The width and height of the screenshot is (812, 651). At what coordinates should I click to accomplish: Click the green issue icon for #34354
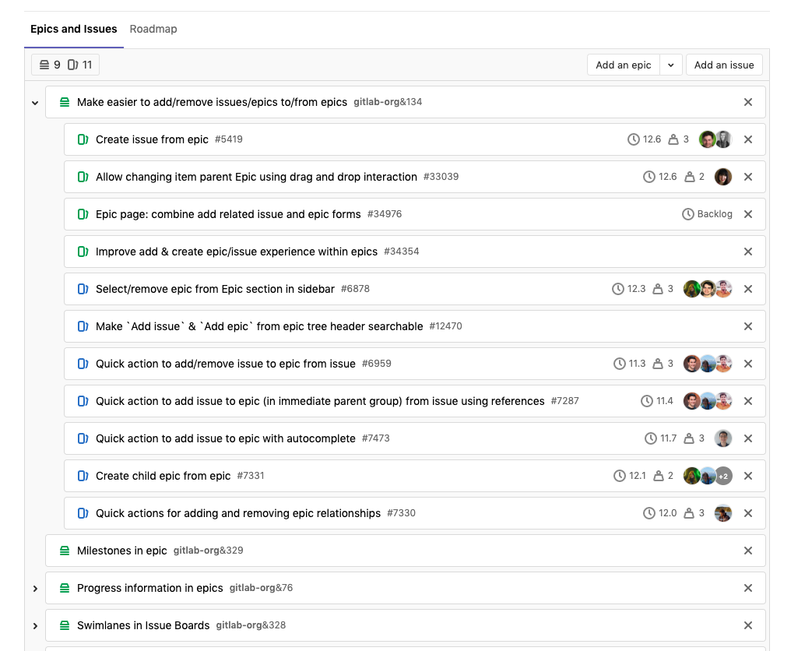tap(83, 252)
